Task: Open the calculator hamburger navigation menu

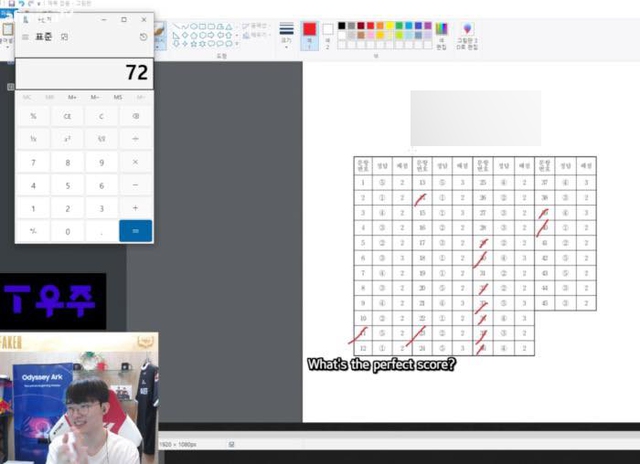Action: [x=25, y=37]
